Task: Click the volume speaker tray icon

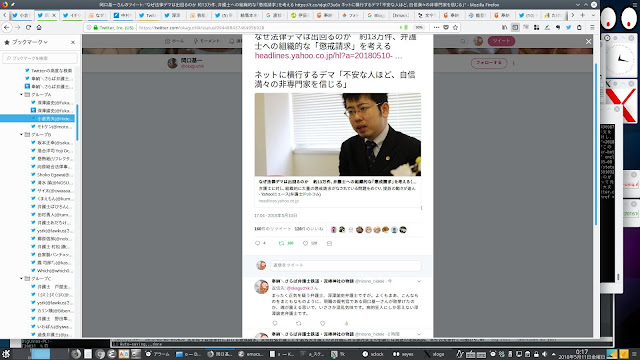Action: point(544,354)
